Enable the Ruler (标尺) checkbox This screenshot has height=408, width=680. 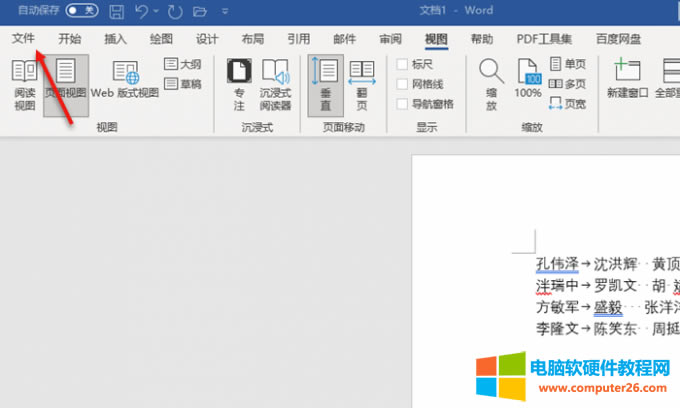(x=403, y=64)
